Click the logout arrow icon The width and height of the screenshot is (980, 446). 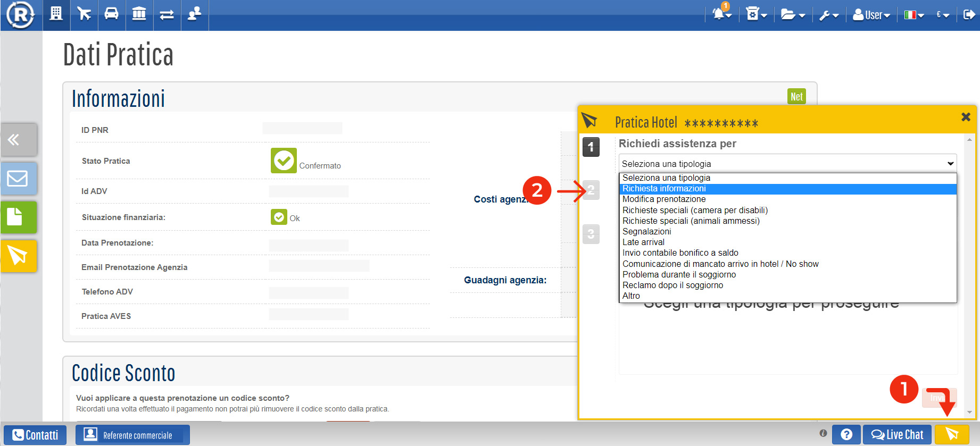click(x=969, y=14)
